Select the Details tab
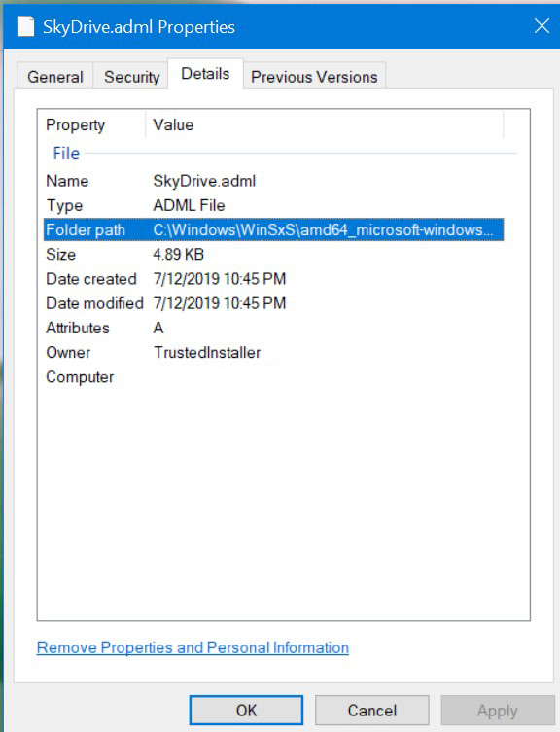Viewport: 560px width, 732px height. 205,74
